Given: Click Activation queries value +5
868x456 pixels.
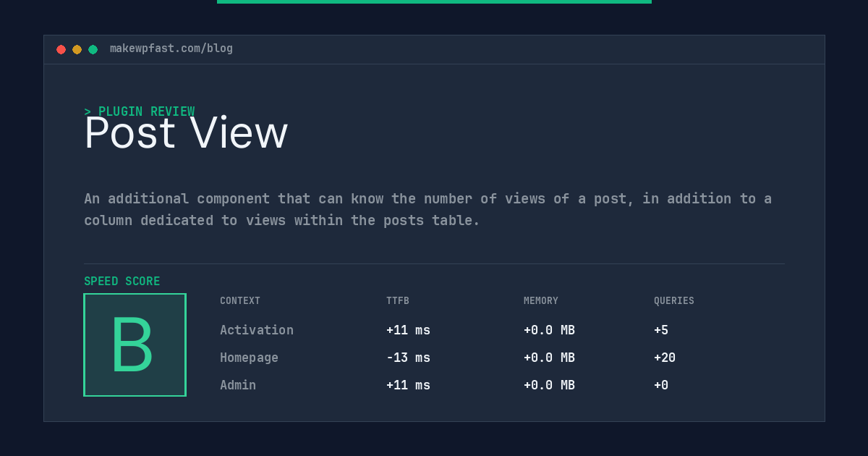Looking at the screenshot, I should point(661,330).
